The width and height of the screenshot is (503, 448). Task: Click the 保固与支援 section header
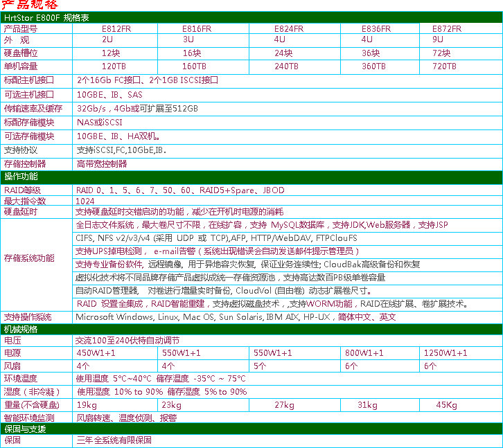(x=25, y=429)
